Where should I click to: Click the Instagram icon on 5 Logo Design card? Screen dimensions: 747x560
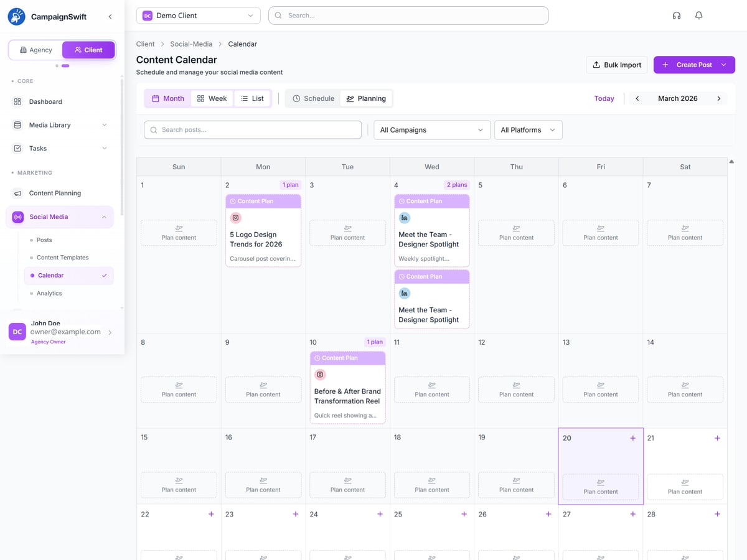coord(236,218)
